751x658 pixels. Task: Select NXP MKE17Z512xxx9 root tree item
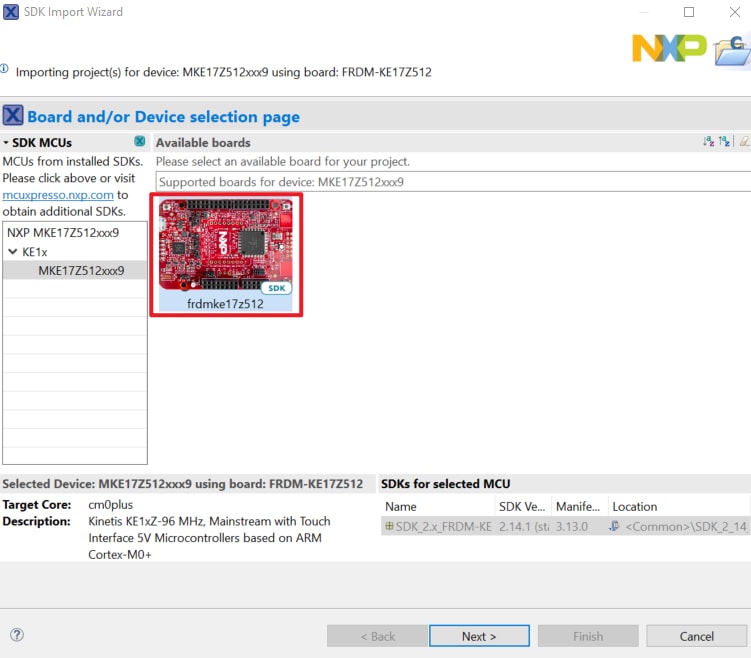click(63, 232)
